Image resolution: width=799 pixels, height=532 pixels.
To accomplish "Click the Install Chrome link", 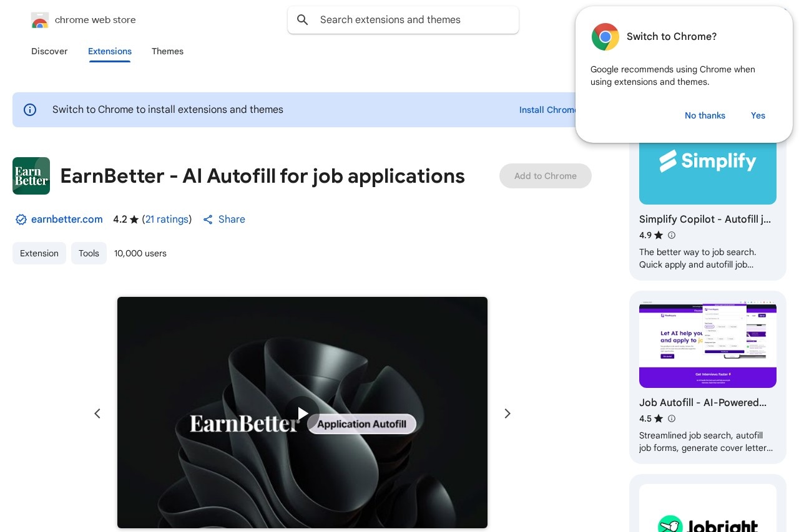I will 547,110.
